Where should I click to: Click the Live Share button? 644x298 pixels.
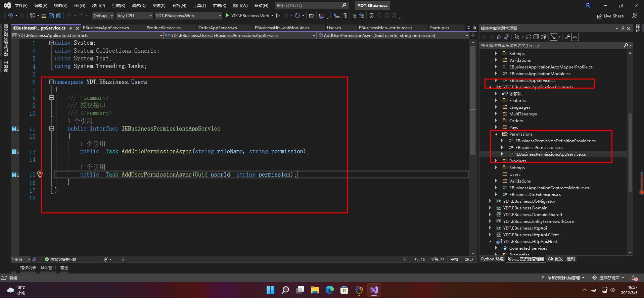[x=610, y=16]
